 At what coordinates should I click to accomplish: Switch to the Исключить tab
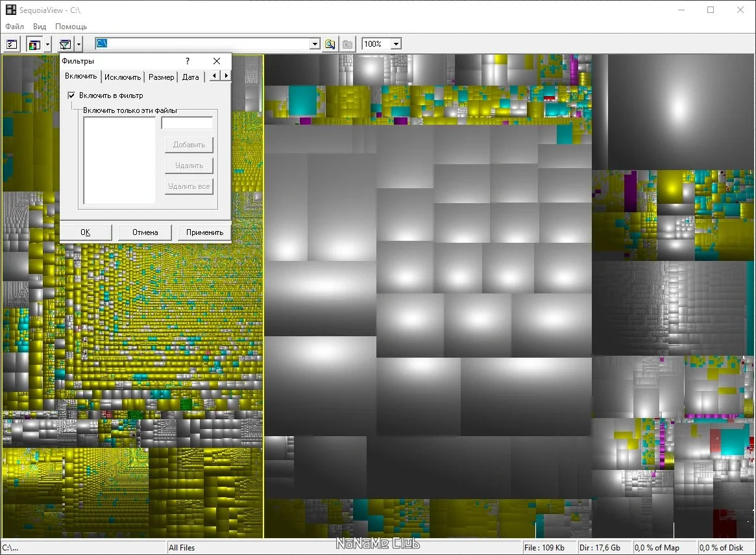point(123,77)
